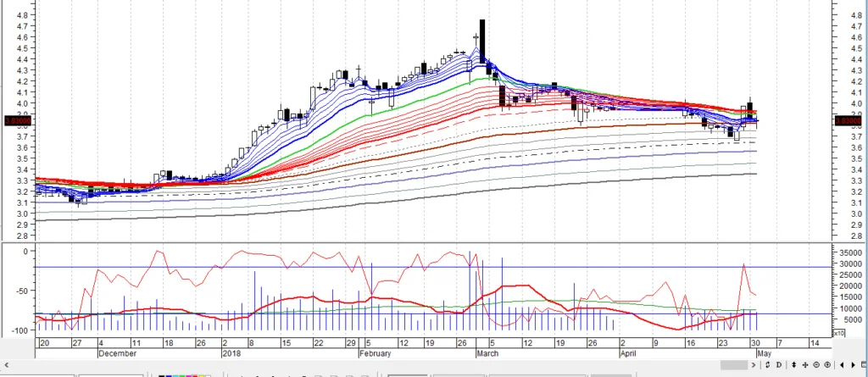Viewport: 868px width, 377px height.
Task: Click the 4.4 label on the left price axis
Action: click(x=20, y=59)
